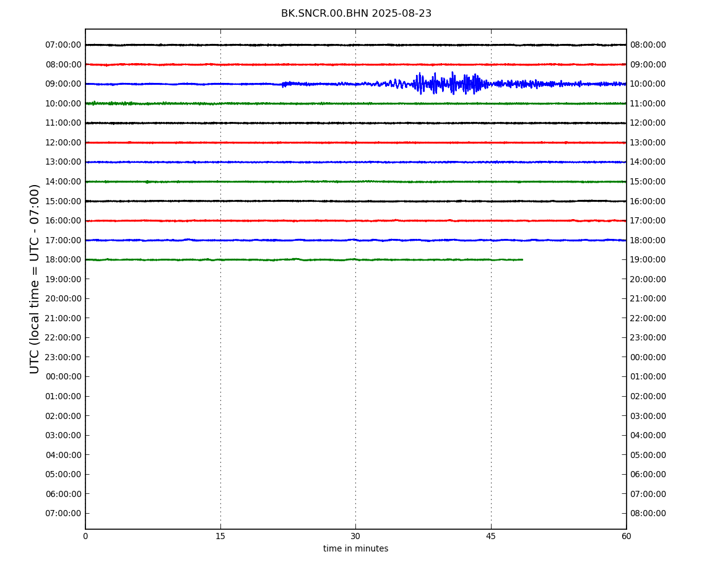Click right axis label 17:00:00
This screenshot has height=588, width=712.
point(648,221)
